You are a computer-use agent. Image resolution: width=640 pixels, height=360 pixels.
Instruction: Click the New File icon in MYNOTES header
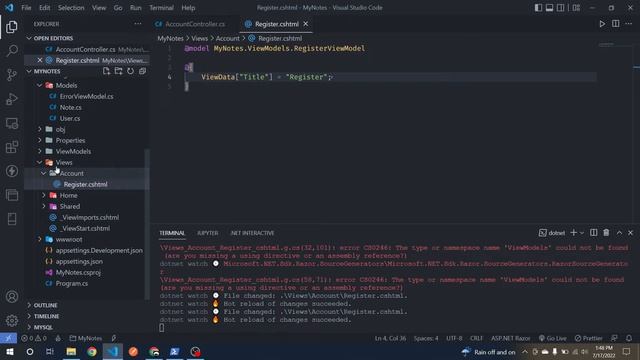coord(107,71)
